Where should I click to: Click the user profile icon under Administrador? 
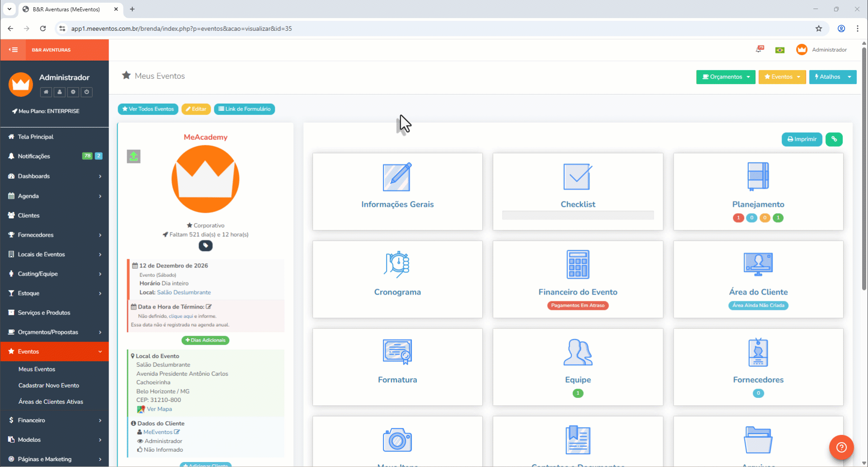(59, 92)
